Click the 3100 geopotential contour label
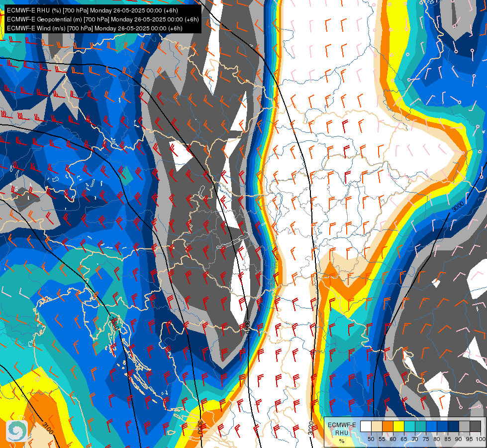The width and height of the screenshot is (487, 448). [x=47, y=428]
